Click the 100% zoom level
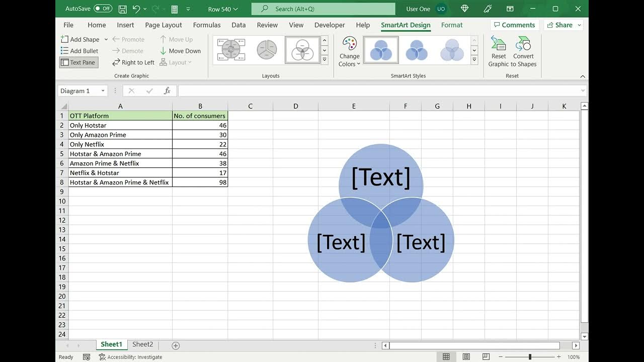Screen dimensions: 644x362 [x=574, y=357]
